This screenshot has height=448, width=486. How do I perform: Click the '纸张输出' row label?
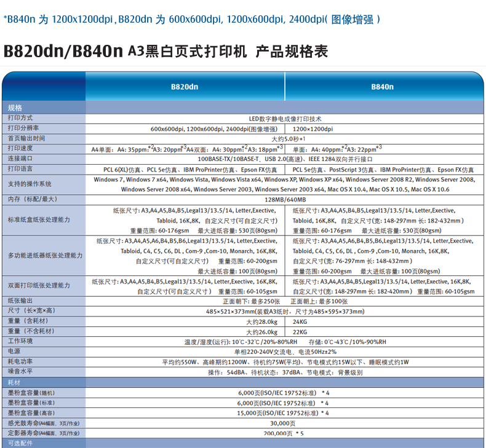pos(20,301)
